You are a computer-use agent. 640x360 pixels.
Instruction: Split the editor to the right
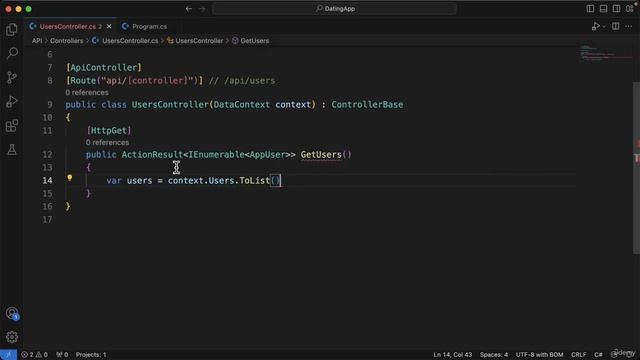tap(616, 27)
